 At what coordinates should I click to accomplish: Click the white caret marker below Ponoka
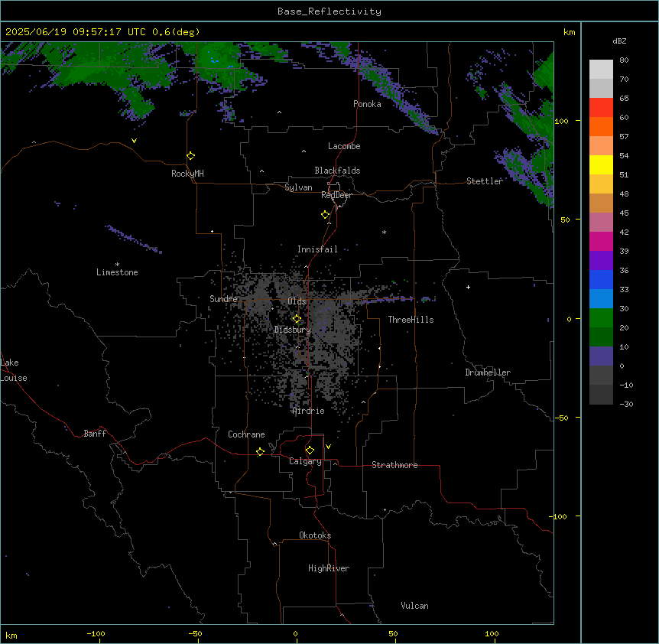(x=280, y=112)
